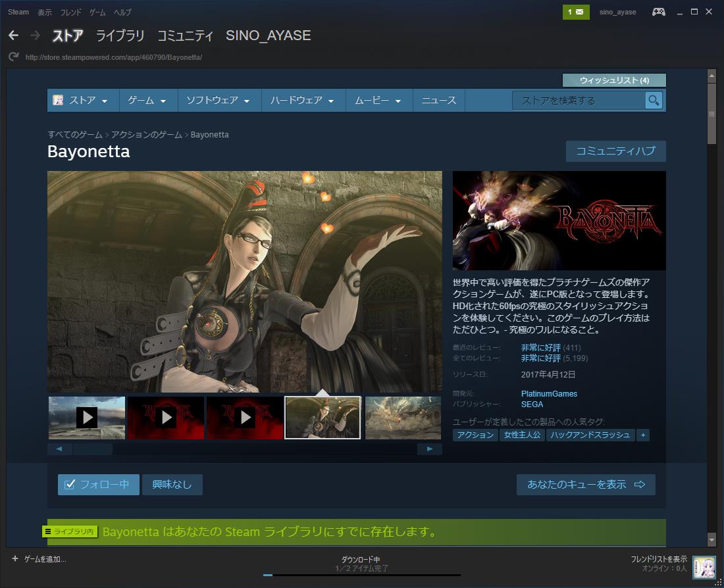
Task: Click the フレンドリストを表示 label
Action: click(659, 559)
